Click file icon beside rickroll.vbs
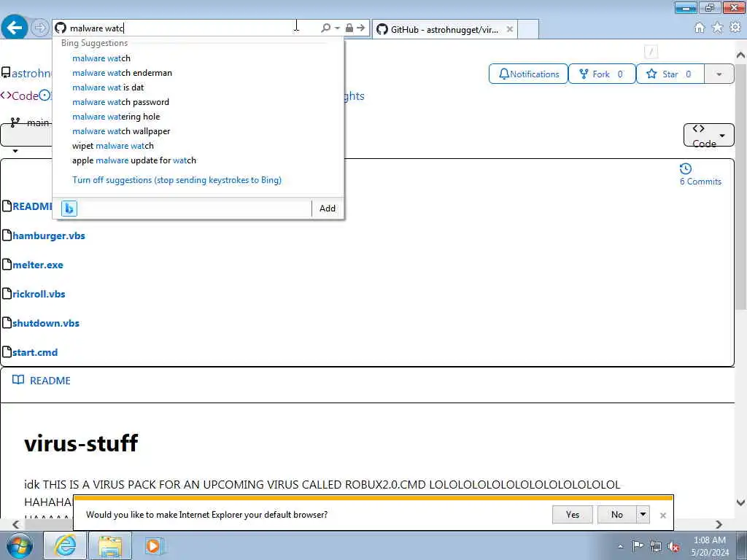This screenshot has height=560, width=747. pos(7,293)
